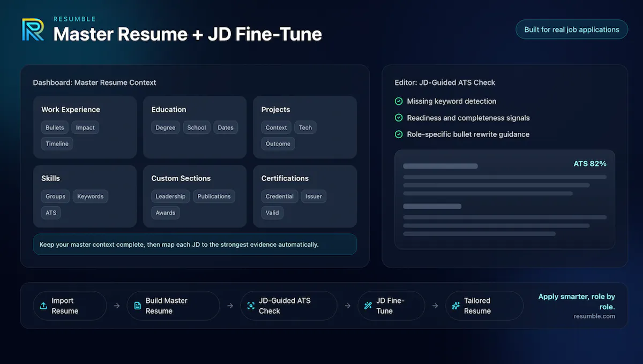The image size is (643, 364).
Task: Select the Groups chip under Skills
Action: pos(55,196)
